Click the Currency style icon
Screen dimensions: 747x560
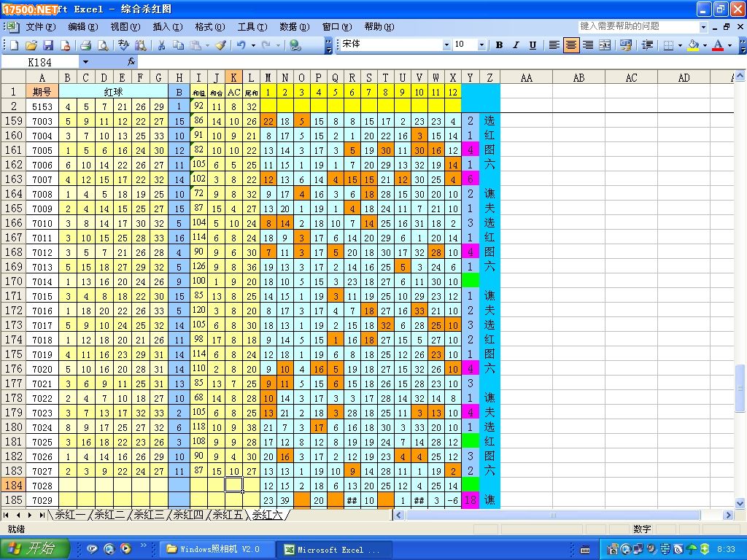(x=625, y=45)
